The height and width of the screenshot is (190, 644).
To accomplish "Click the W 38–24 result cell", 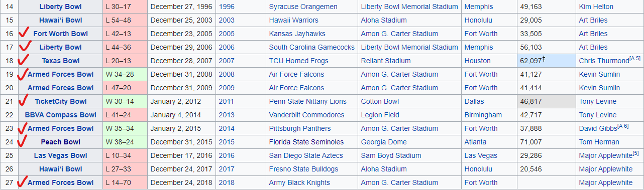I will pos(125,142).
